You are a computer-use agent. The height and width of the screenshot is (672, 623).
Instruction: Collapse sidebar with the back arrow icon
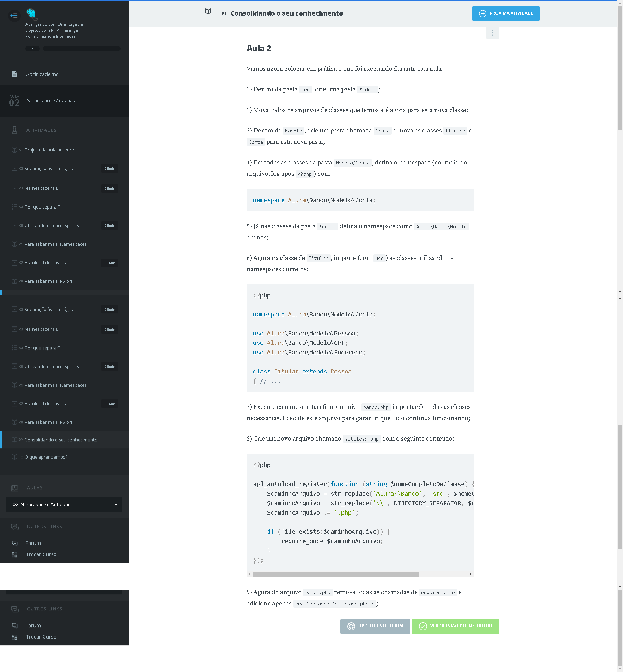tap(14, 15)
